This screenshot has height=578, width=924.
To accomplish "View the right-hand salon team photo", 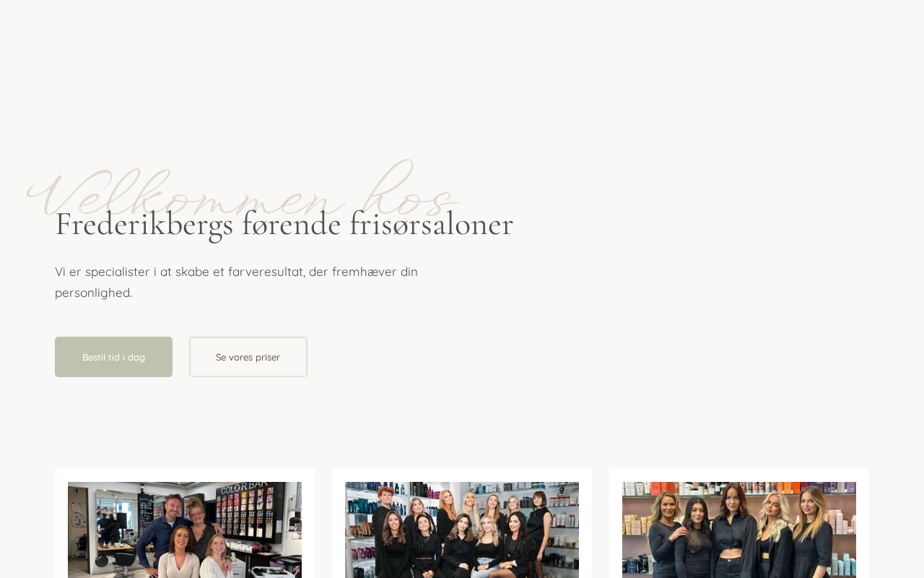I will coord(739,530).
